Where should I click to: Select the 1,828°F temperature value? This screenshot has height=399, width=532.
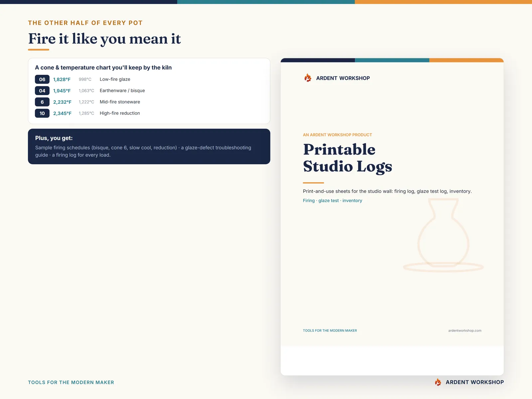tap(62, 79)
